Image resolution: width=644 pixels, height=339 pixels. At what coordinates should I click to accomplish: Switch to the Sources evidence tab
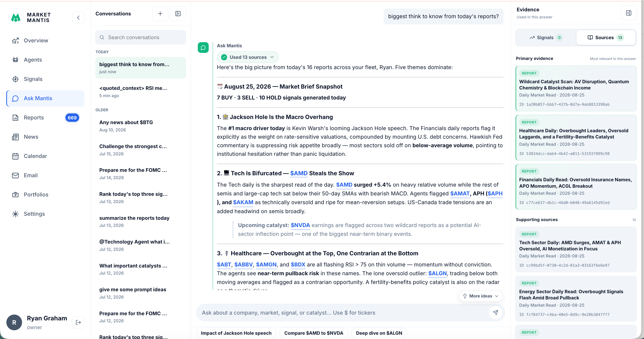coord(606,37)
